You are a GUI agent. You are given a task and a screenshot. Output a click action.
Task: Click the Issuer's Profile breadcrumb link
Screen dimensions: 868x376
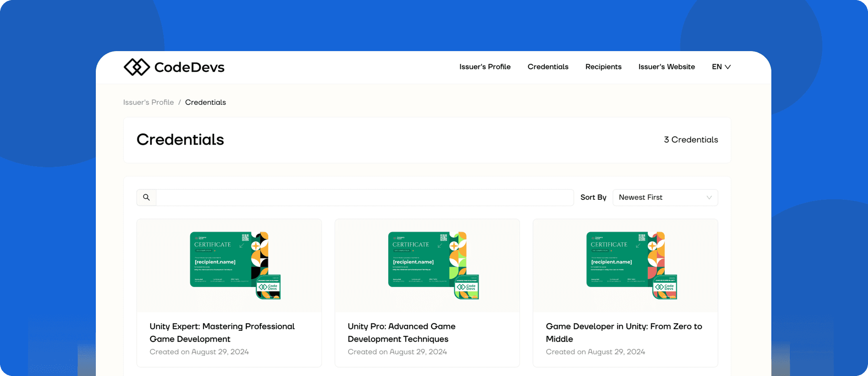point(148,103)
